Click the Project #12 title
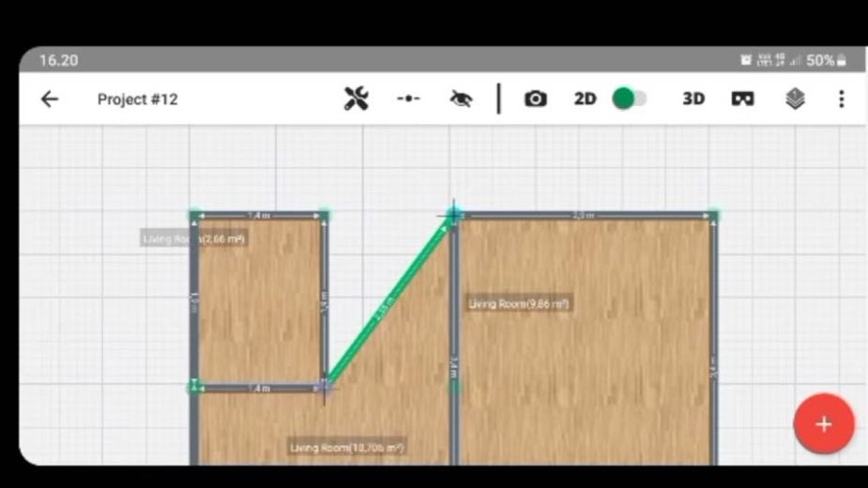 137,99
